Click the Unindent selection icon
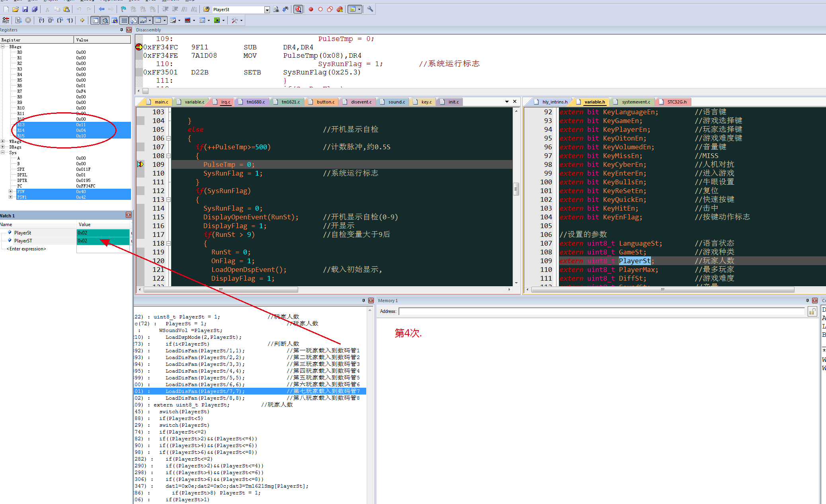Screen dimensions: 826x504 (175, 9)
